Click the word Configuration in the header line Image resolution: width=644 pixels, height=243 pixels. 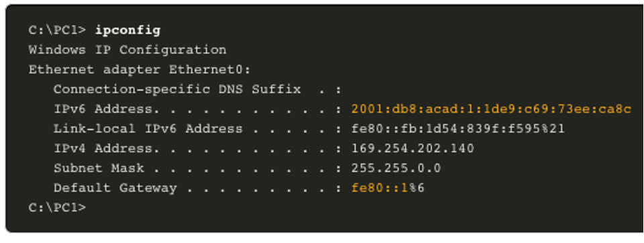pos(173,50)
